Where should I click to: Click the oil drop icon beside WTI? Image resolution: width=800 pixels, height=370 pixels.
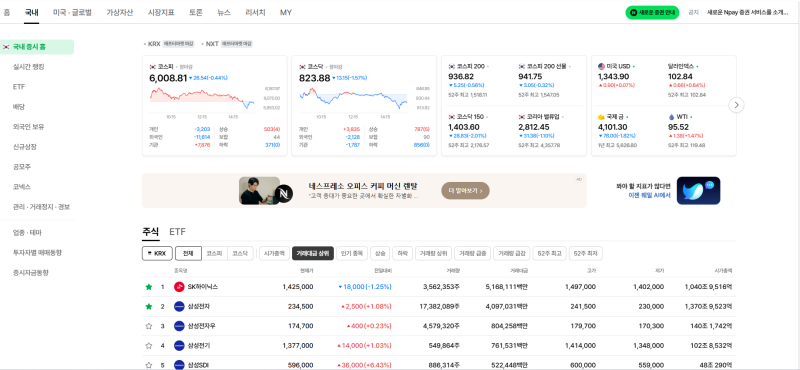click(671, 117)
